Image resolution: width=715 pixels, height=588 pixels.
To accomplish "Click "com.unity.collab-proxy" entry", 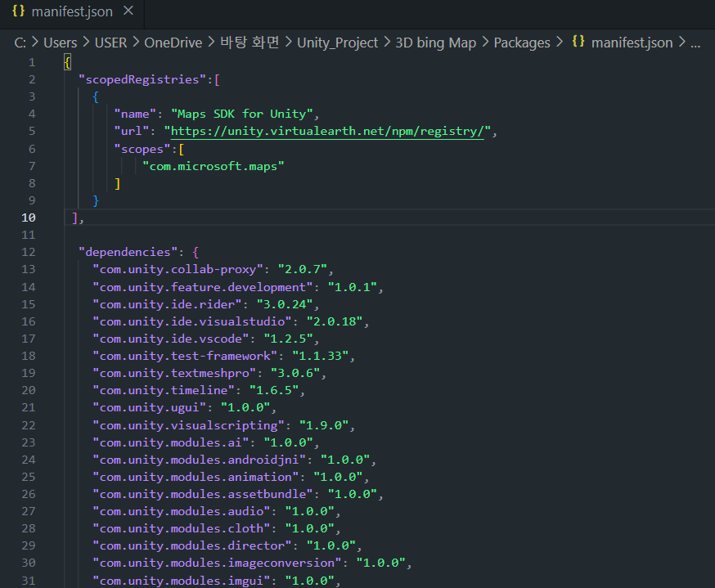I will tap(178, 269).
